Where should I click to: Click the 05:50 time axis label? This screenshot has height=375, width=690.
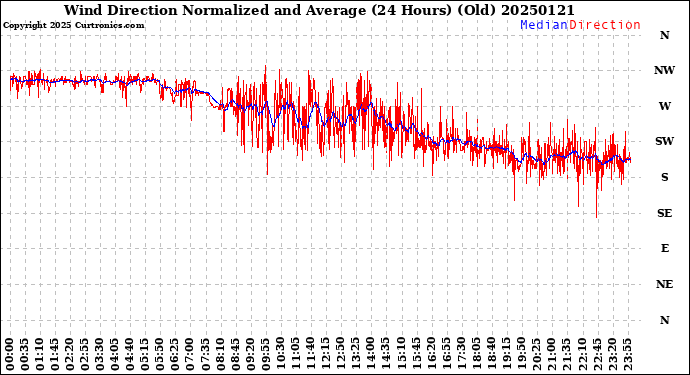[x=160, y=354]
